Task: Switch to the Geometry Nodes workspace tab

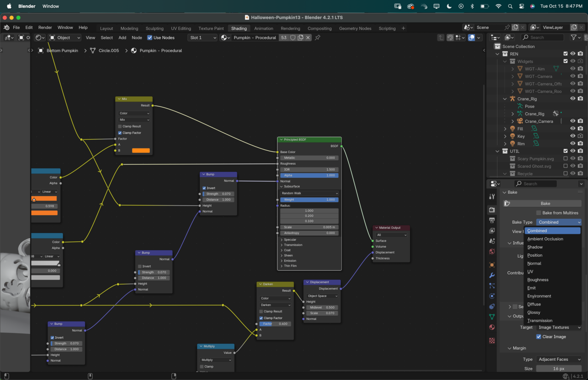Action: tap(355, 28)
